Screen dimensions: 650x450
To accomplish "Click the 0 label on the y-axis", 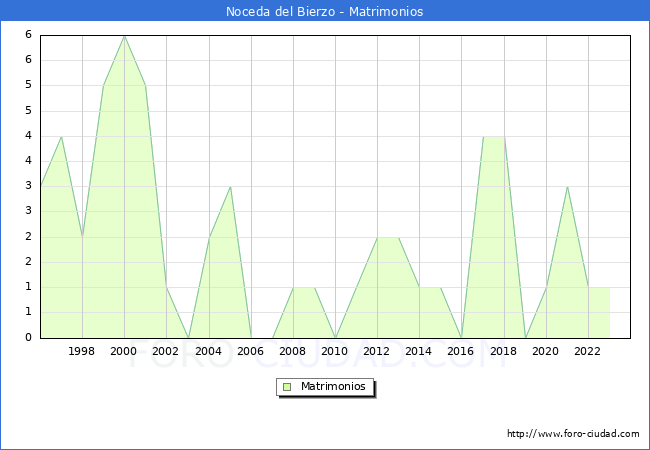I will (29, 338).
